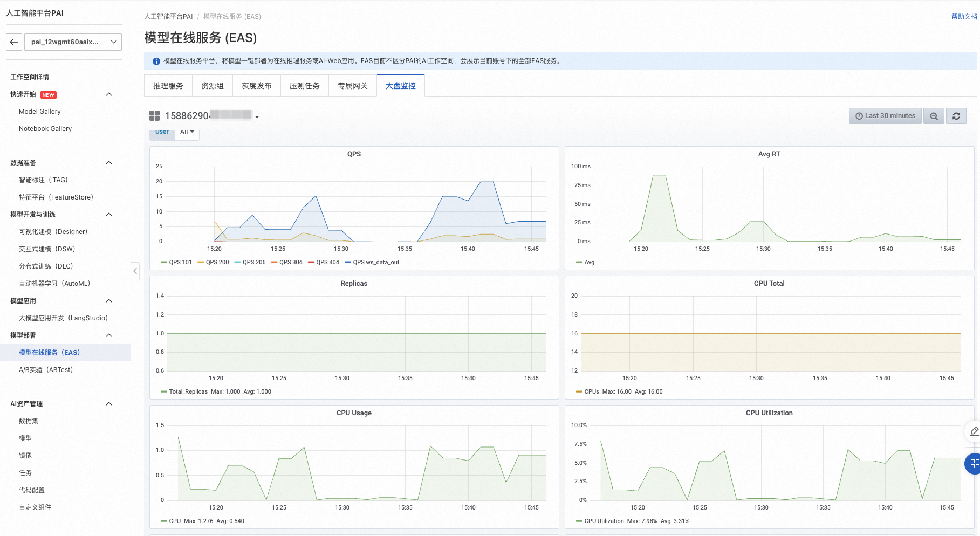This screenshot has width=980, height=536.
Task: Click the Last 30 minutes time picker
Action: pos(885,116)
